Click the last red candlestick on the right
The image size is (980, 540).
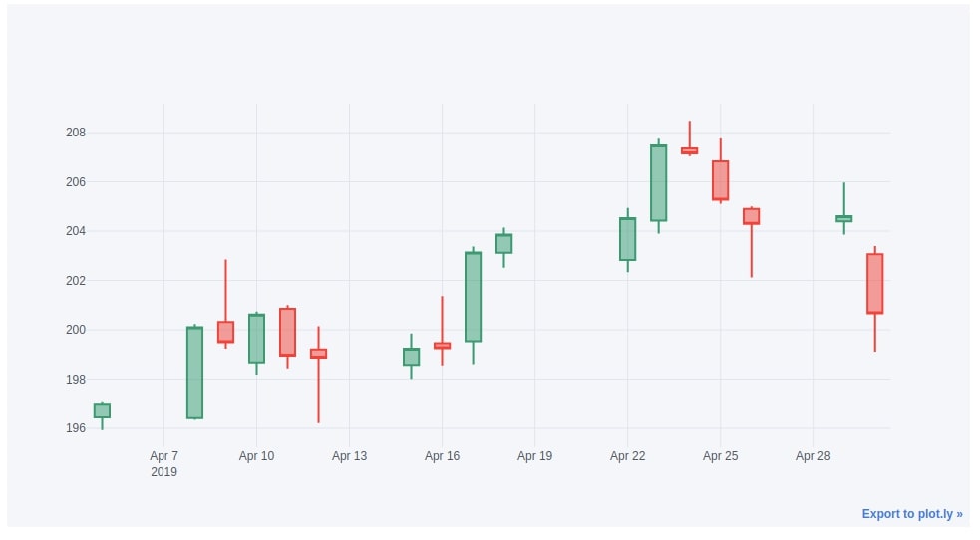(x=874, y=284)
